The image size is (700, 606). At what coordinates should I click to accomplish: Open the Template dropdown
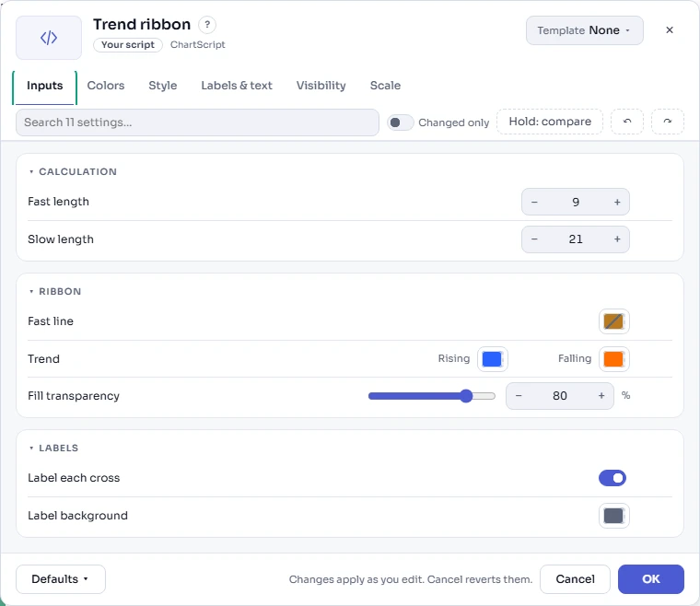tap(584, 30)
